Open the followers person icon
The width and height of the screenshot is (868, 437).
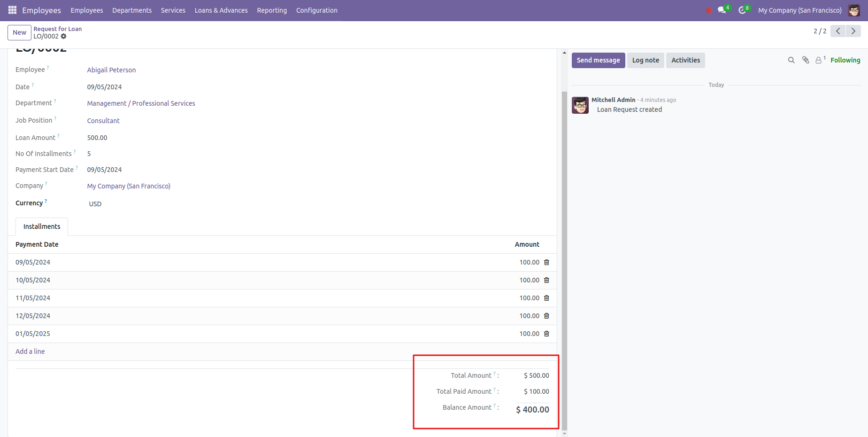[819, 60]
